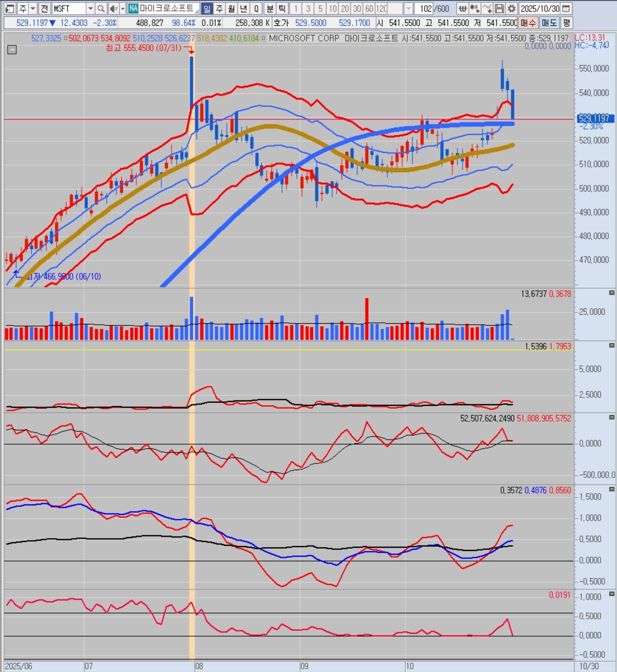Viewport: 617px width, 672px height.
Task: Click the volume panel corner button
Action: pyautogui.click(x=612, y=293)
